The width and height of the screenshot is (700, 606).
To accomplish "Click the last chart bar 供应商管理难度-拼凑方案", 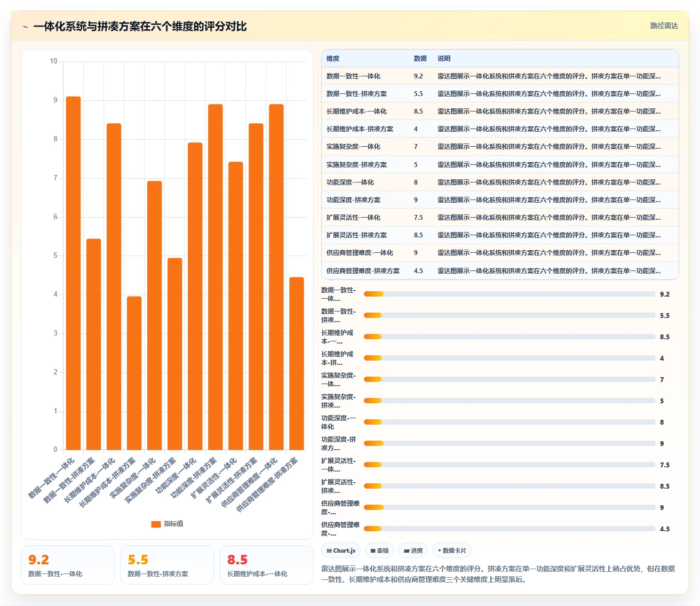I will tap(296, 363).
